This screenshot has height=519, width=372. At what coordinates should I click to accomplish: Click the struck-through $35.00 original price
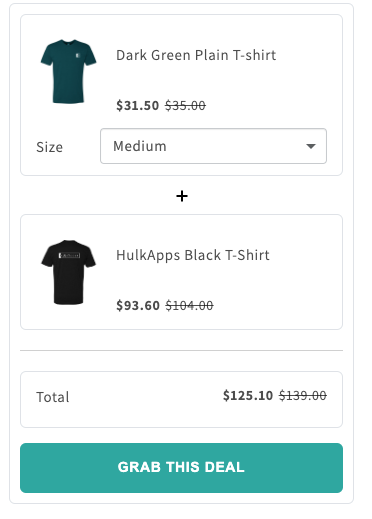point(185,105)
